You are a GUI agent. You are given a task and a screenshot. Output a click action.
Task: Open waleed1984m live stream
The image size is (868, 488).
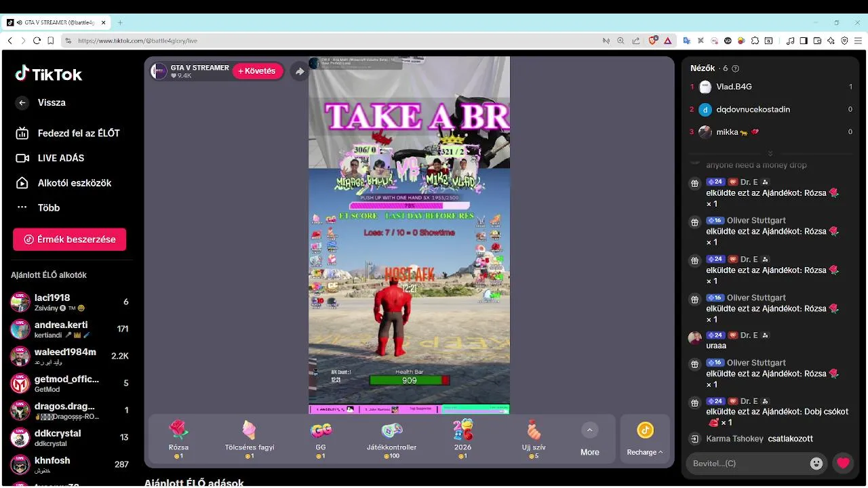[x=69, y=357]
